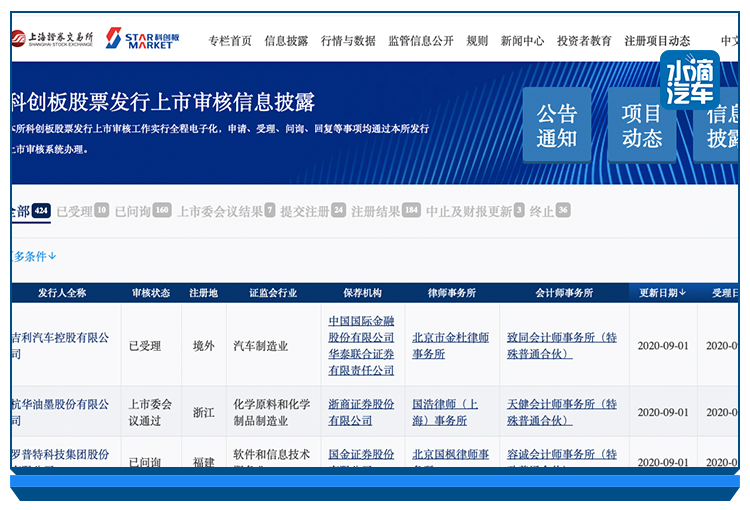This screenshot has width=750, height=510.
Task: Open the 致同会计师事务所 link
Action: pyautogui.click(x=562, y=346)
